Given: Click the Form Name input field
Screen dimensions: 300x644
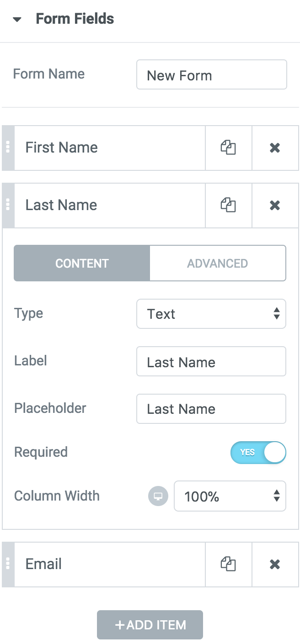Looking at the screenshot, I should (x=211, y=75).
